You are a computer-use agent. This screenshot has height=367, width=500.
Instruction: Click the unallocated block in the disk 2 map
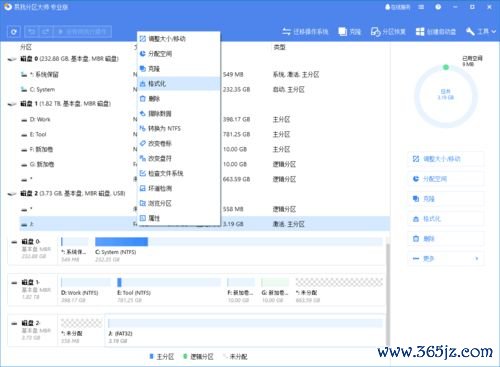(81, 323)
